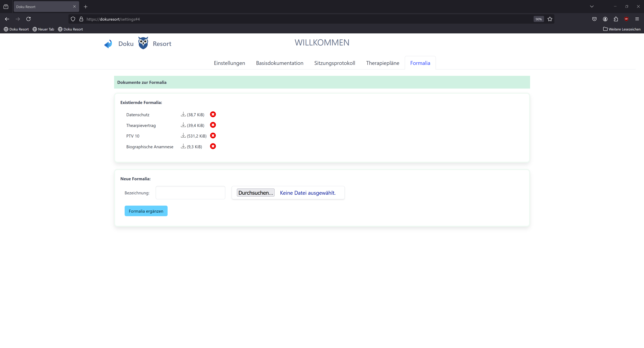Bookmark this page with the star icon

tap(550, 19)
